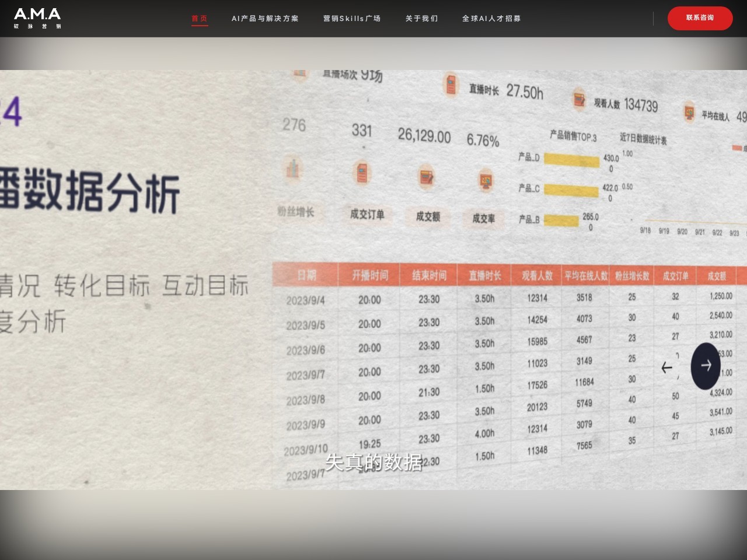Image resolution: width=747 pixels, height=560 pixels.
Task: Show the previous slide with the left arrow
Action: (667, 367)
